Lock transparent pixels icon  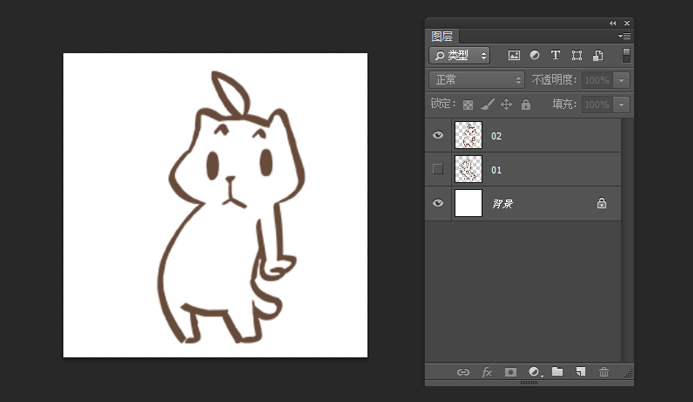click(468, 105)
